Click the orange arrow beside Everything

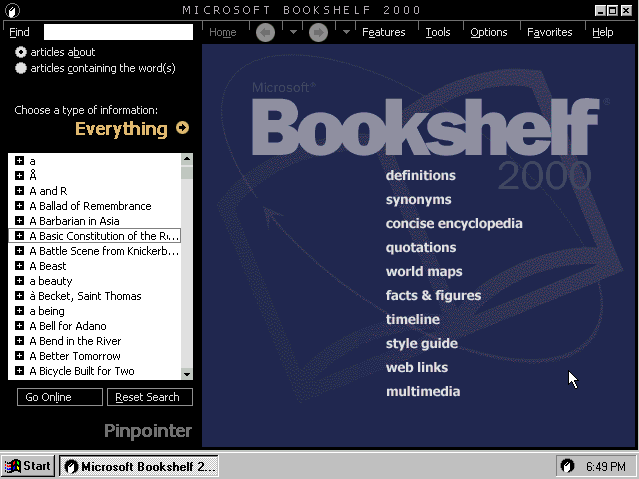[x=182, y=128]
